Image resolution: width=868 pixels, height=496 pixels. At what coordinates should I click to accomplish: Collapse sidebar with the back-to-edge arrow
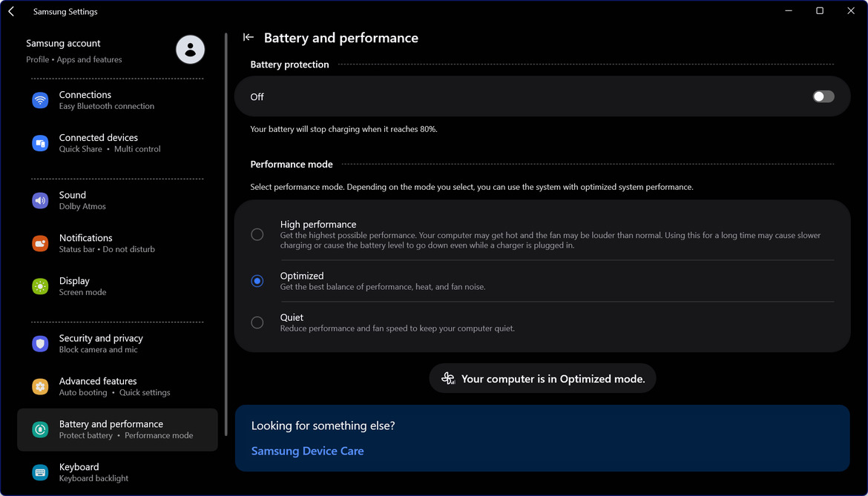pyautogui.click(x=248, y=37)
